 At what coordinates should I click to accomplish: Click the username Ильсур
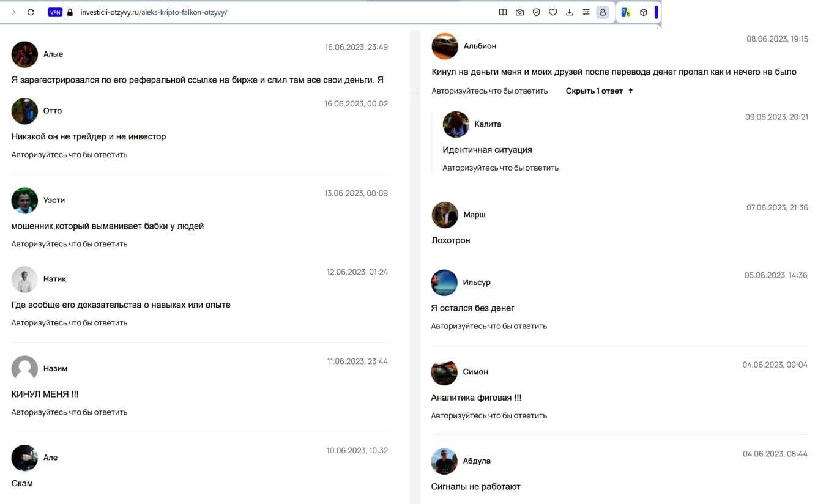click(x=477, y=282)
